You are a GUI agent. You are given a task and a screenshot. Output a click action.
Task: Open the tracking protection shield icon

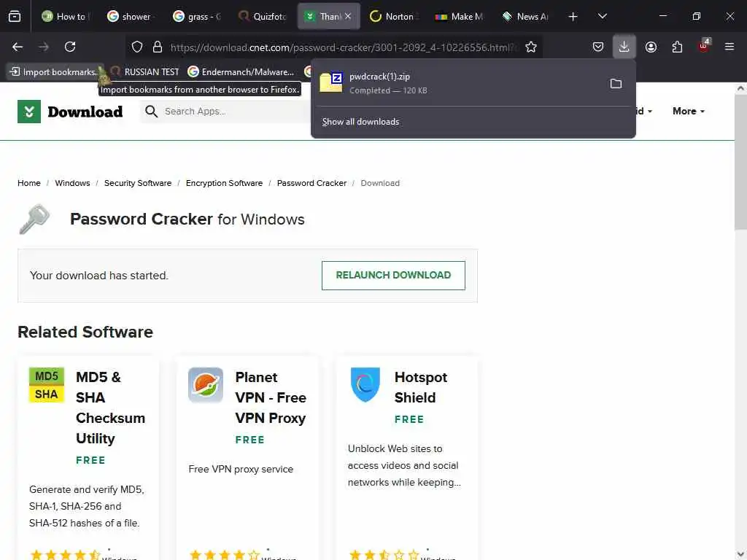[x=137, y=47]
